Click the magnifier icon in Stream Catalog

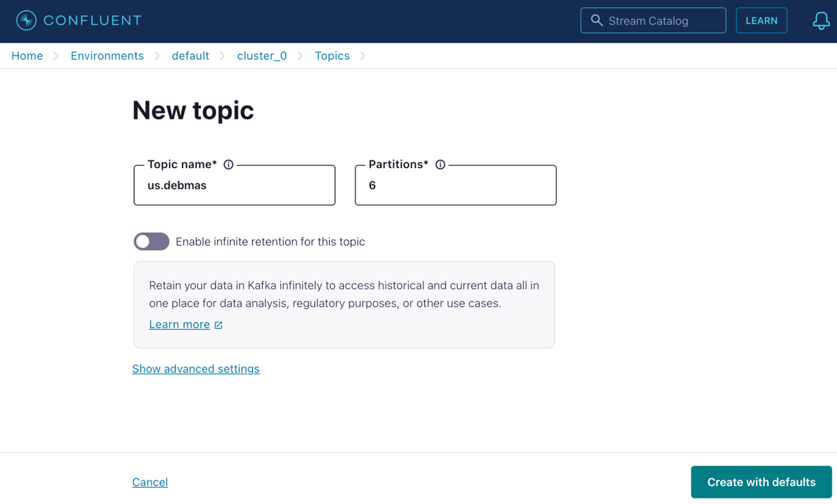coord(597,20)
